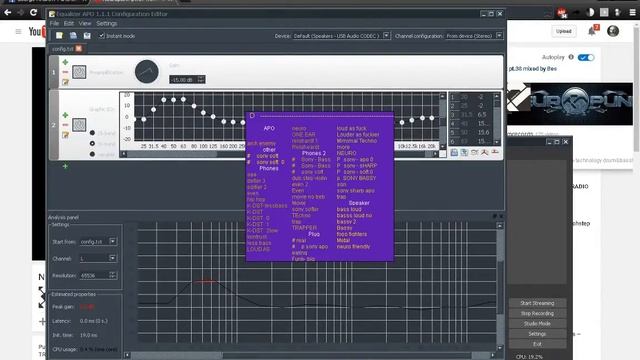Click the edit icon on the Graphic EQ row
This screenshot has height=360, width=640.
click(x=65, y=135)
